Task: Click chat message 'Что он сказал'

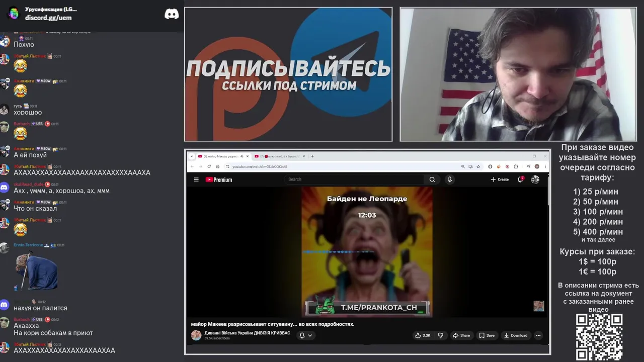Action: point(35,209)
